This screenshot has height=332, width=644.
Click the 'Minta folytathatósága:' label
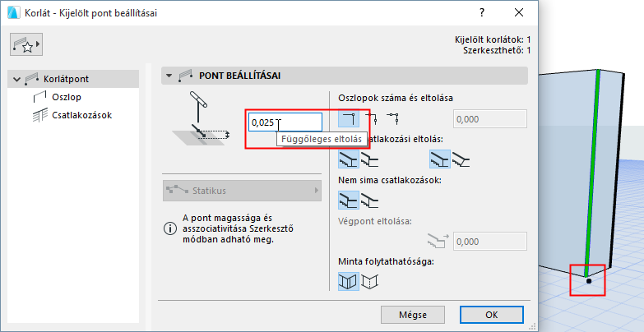tap(386, 261)
